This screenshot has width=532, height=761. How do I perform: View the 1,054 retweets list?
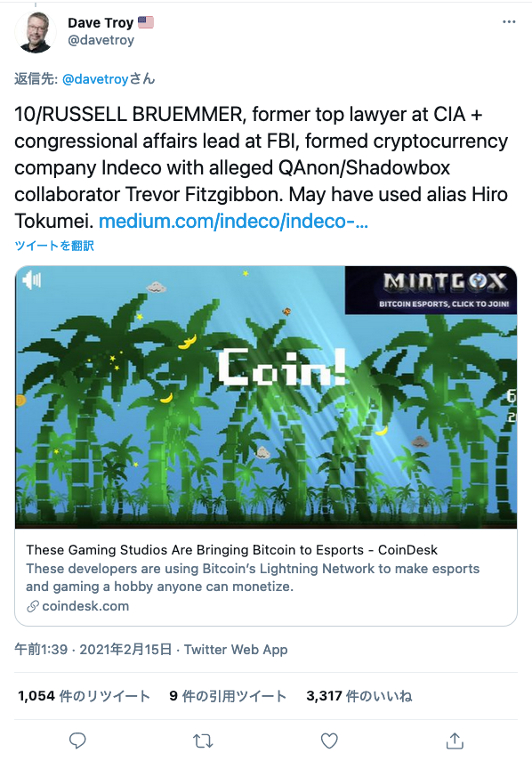tap(84, 696)
